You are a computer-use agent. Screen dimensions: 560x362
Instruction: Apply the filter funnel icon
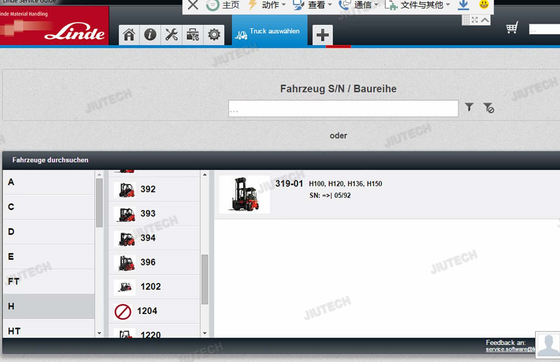click(x=469, y=107)
